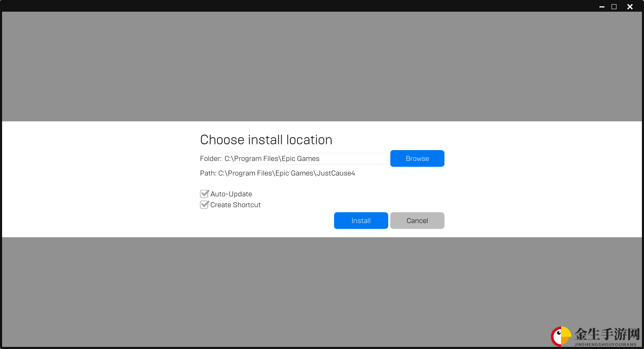Click the blue Browse button
644x349 pixels.
417,158
